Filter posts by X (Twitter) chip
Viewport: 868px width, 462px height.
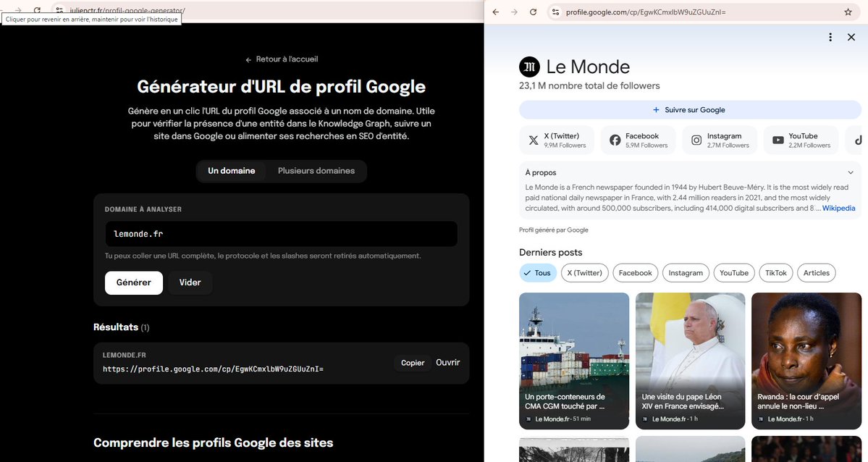pos(584,272)
